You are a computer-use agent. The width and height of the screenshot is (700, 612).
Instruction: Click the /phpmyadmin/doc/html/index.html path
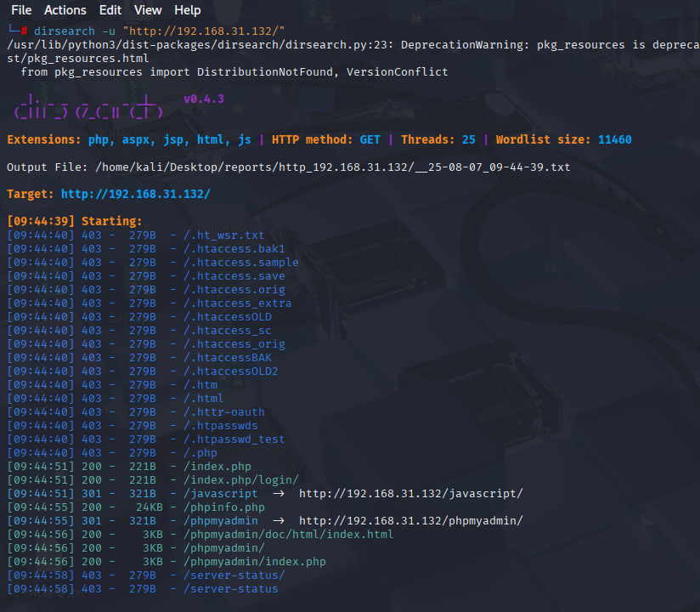coord(288,535)
